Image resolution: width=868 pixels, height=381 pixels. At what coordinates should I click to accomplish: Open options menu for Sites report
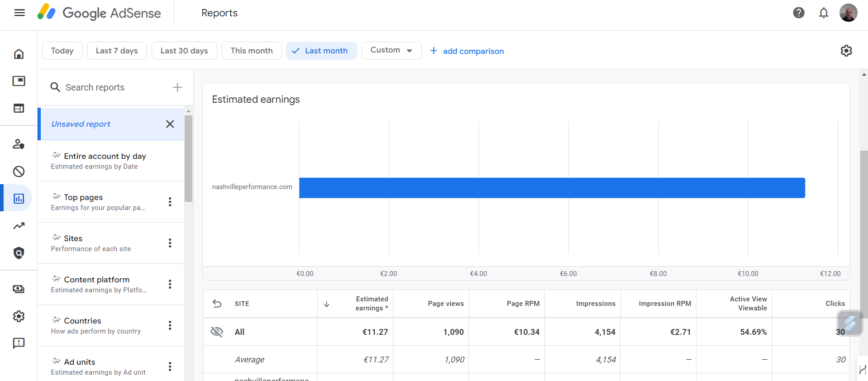point(170,243)
